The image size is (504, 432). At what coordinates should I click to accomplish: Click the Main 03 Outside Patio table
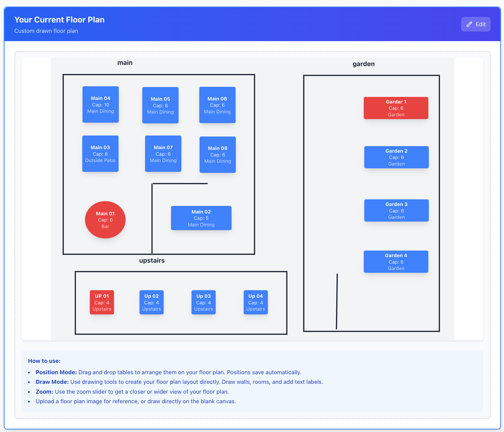[100, 154]
